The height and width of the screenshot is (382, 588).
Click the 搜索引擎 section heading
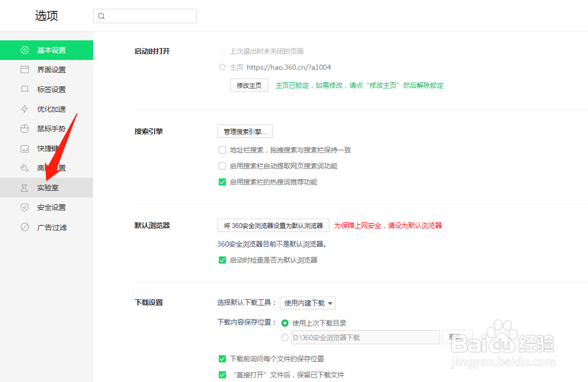[148, 131]
